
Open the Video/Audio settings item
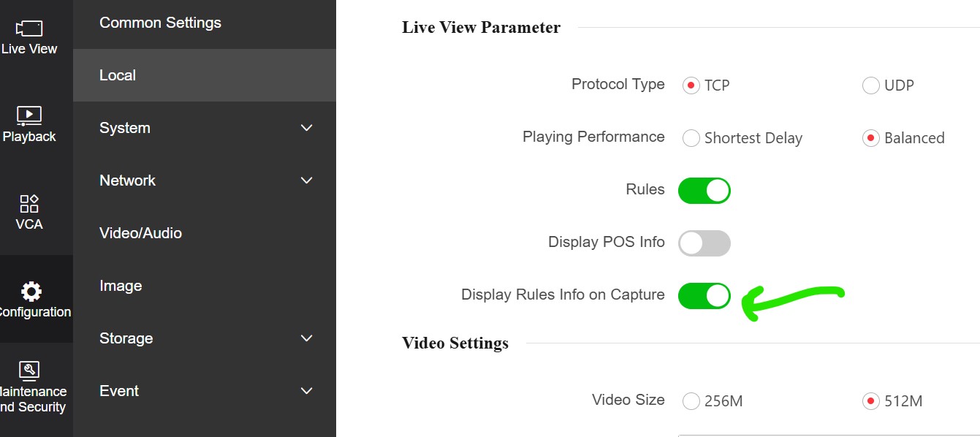140,233
